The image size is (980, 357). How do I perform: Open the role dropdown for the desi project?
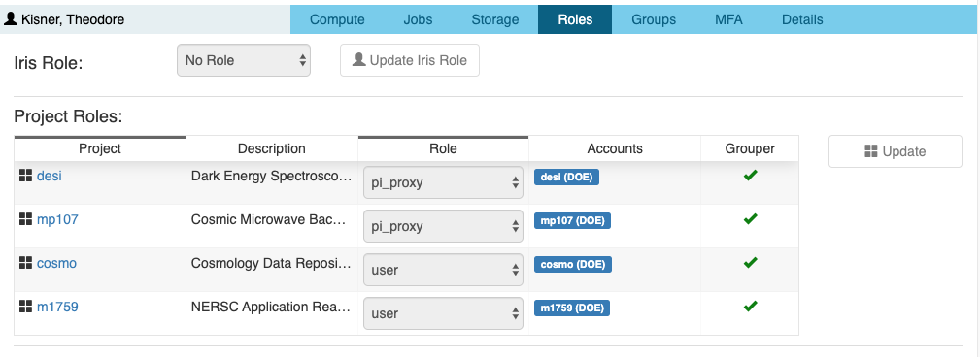(x=443, y=182)
